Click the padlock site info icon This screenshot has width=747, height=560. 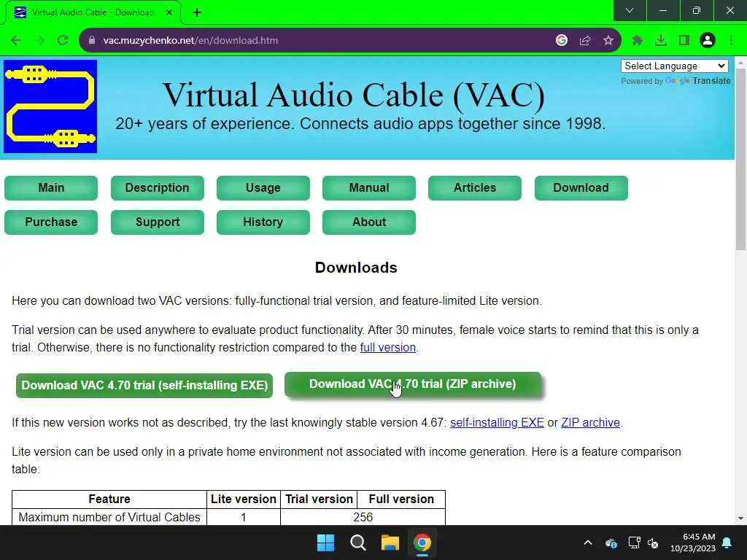pos(92,41)
